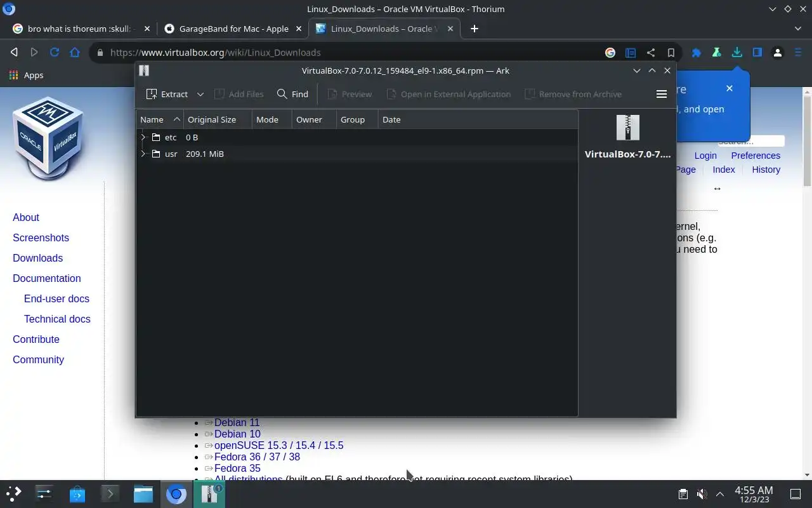Click Find in Ark toolbar
812x508 pixels.
[x=292, y=94]
